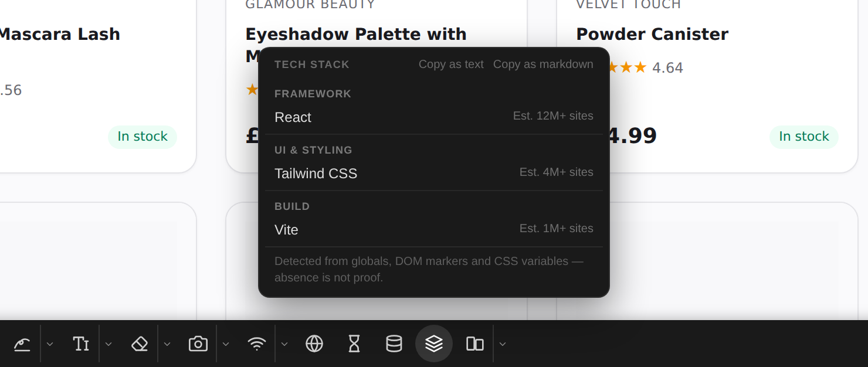Select the eraser tool icon

coord(140,344)
